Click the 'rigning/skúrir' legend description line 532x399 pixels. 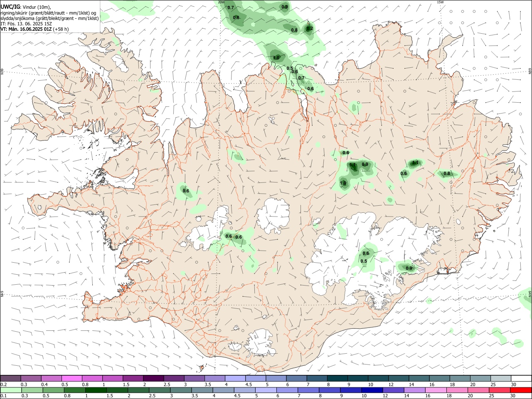click(49, 12)
